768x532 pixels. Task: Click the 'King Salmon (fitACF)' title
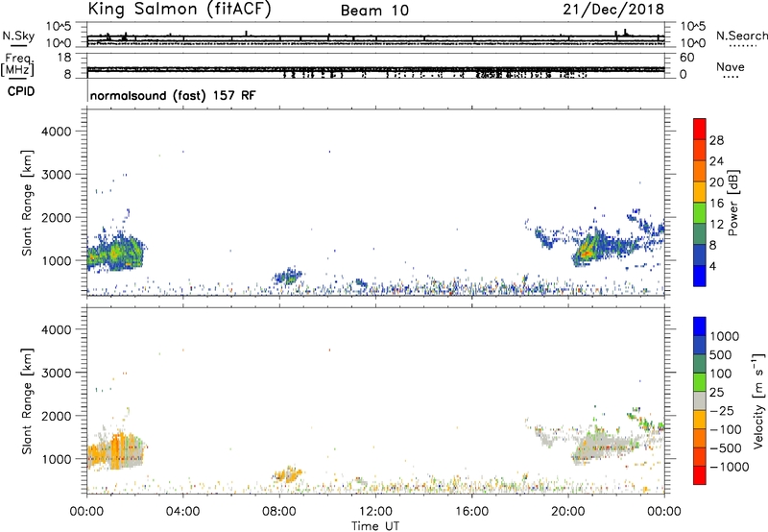(180, 10)
